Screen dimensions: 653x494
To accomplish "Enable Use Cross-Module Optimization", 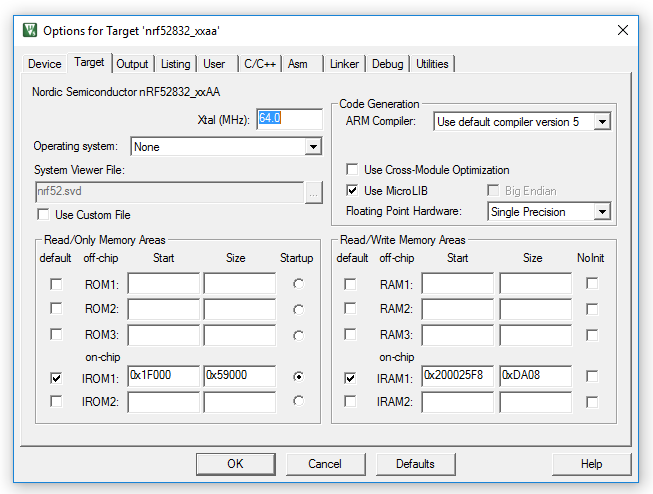I will click(352, 170).
